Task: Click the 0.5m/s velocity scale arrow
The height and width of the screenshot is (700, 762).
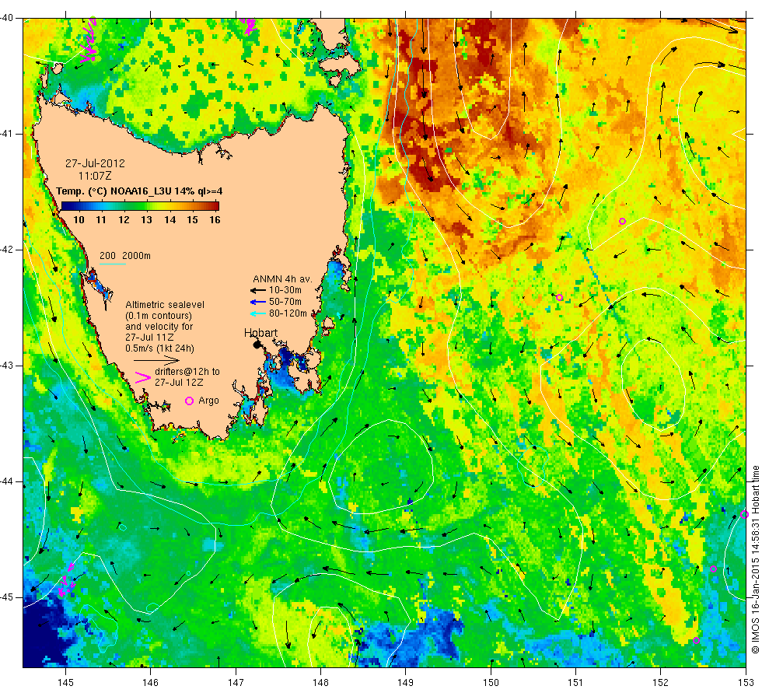Action: coord(156,360)
